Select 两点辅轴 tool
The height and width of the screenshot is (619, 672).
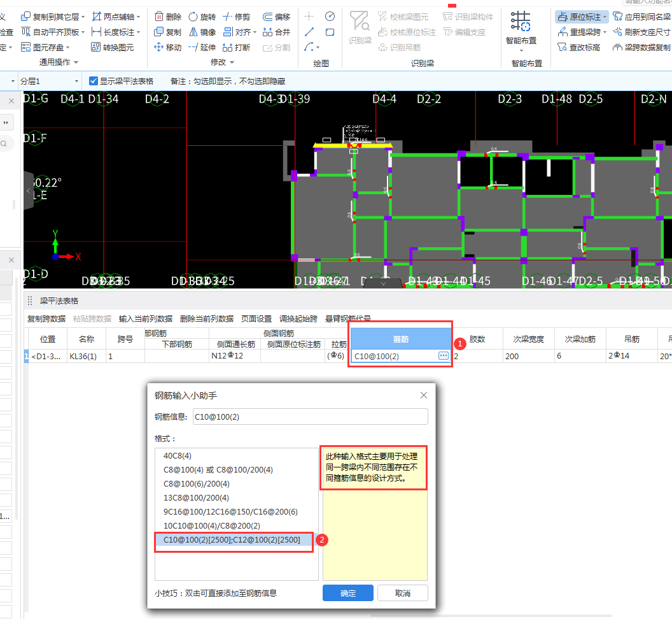tap(116, 17)
